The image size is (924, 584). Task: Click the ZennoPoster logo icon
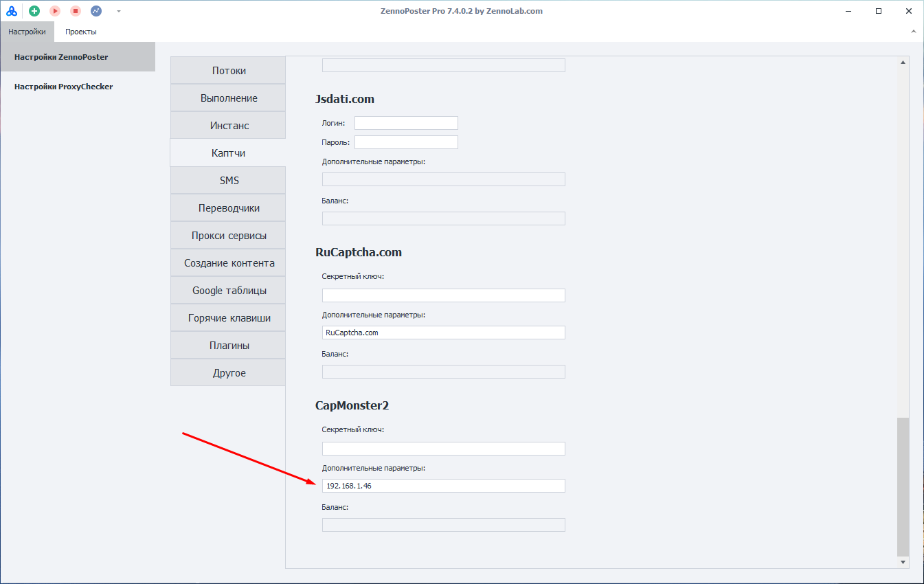tap(12, 11)
